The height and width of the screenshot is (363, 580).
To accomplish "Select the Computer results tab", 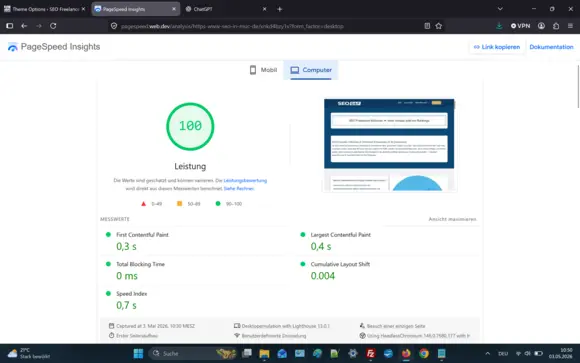I will coord(311,70).
